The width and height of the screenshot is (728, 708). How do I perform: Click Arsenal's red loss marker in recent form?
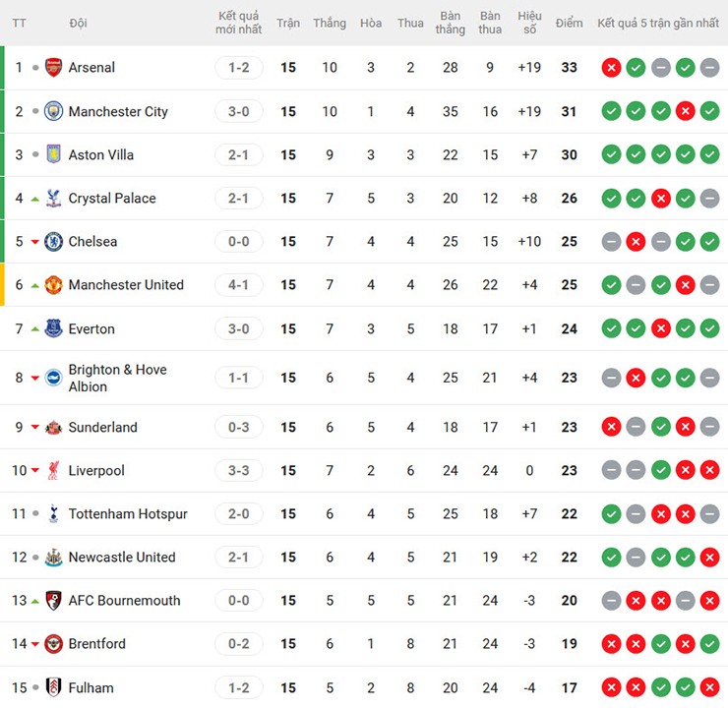(x=611, y=68)
